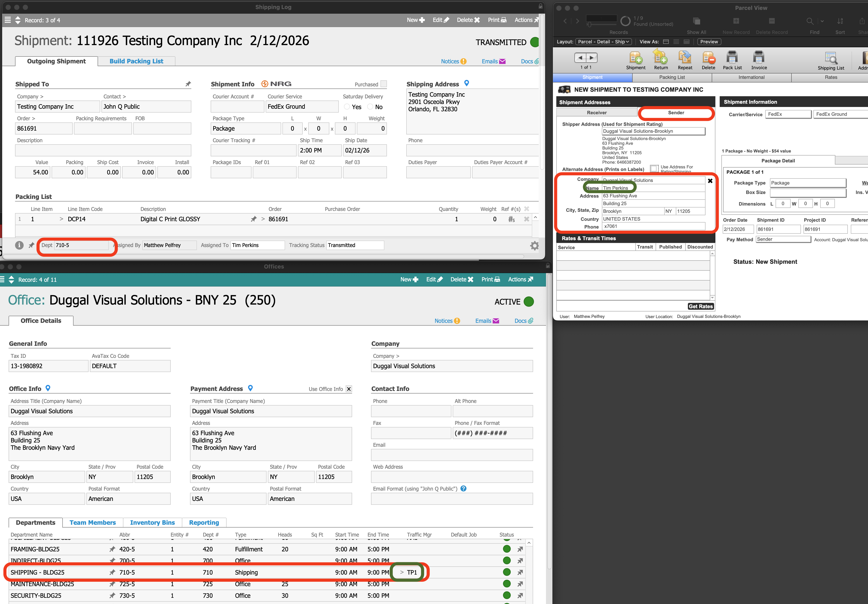
Task: Click the info icon beside Dept field
Action: [19, 245]
